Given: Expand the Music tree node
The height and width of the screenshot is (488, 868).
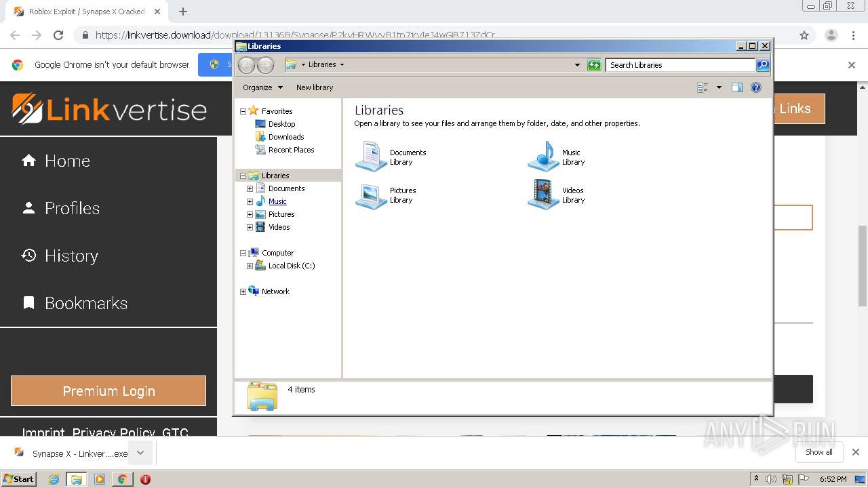Looking at the screenshot, I should pos(250,201).
